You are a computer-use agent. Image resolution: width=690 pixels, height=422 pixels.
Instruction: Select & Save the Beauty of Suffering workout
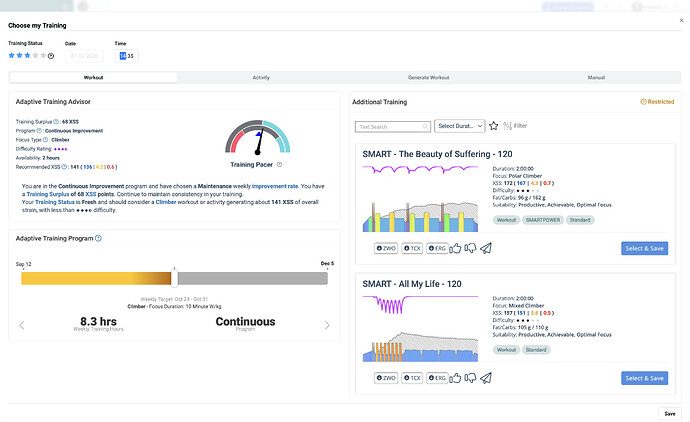645,248
